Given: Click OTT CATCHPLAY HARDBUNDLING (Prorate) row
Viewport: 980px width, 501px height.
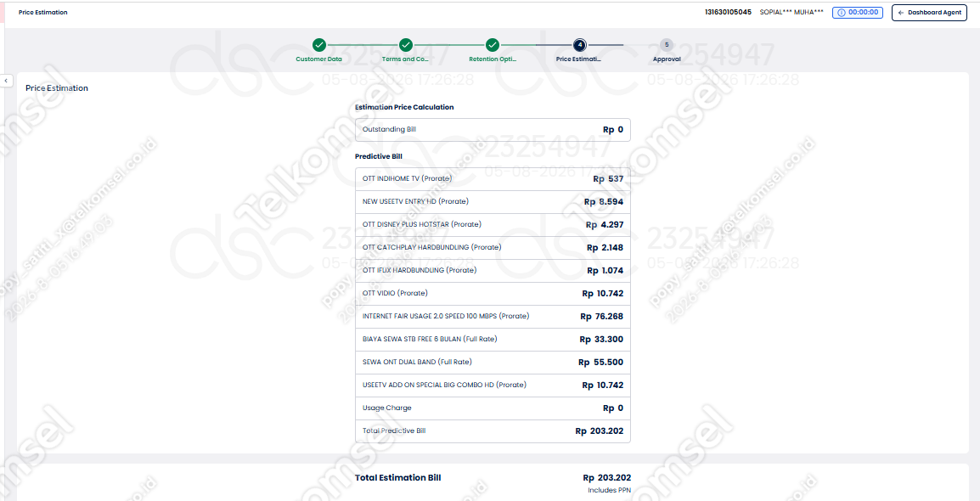Looking at the screenshot, I should [x=493, y=247].
